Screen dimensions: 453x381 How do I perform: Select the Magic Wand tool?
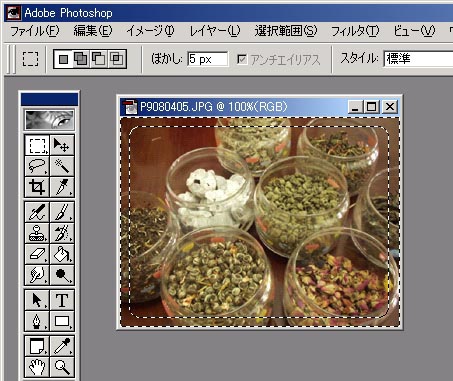62,166
